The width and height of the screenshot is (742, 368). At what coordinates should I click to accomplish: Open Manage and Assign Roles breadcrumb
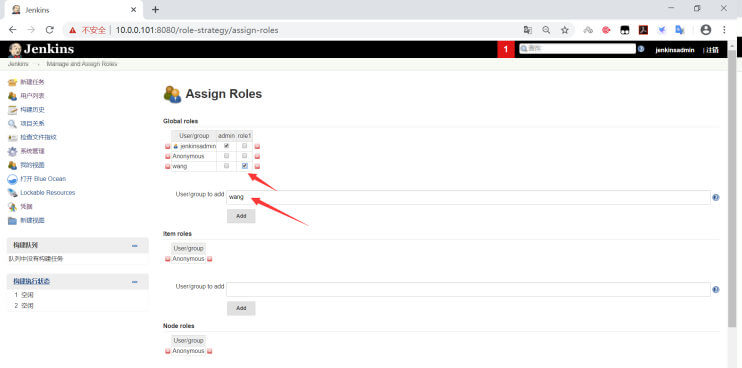pos(82,64)
